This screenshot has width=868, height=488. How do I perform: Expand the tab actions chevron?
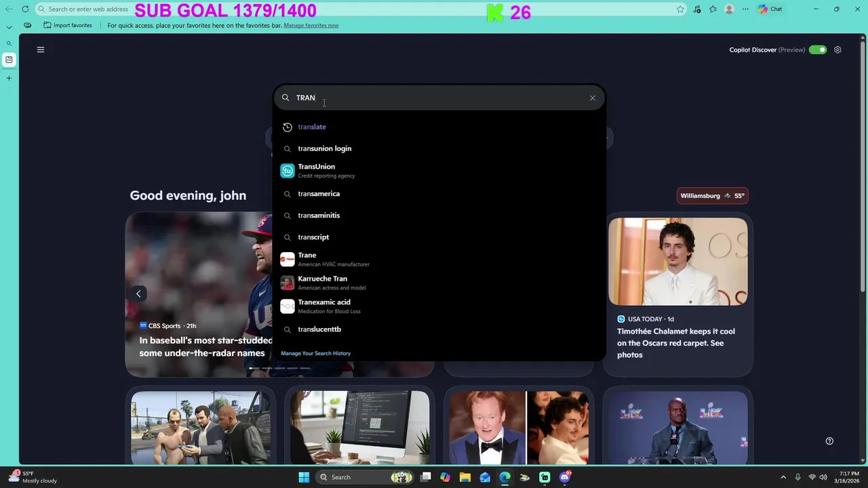pos(9,26)
